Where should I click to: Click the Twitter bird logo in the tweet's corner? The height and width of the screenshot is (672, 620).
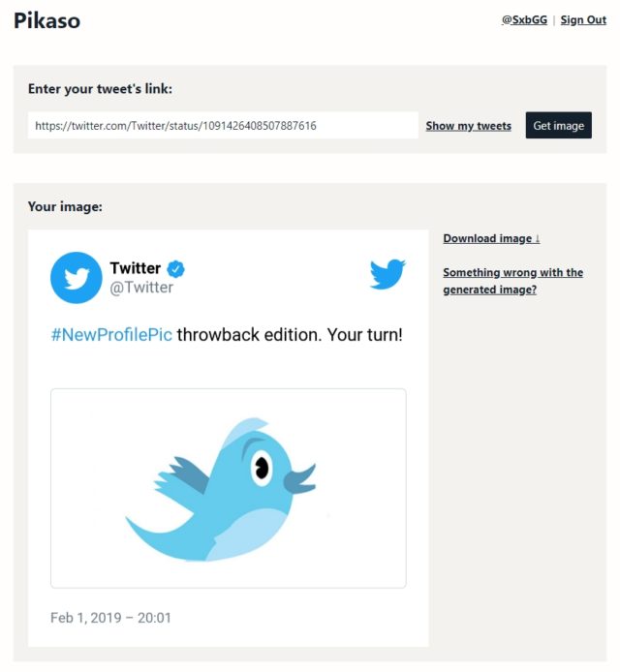click(387, 273)
